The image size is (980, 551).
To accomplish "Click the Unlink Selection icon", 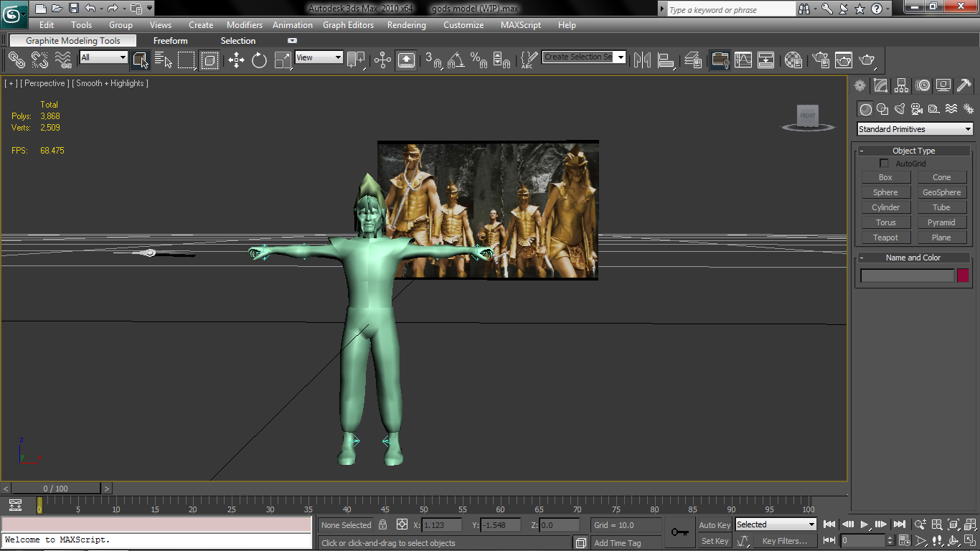I will click(40, 60).
